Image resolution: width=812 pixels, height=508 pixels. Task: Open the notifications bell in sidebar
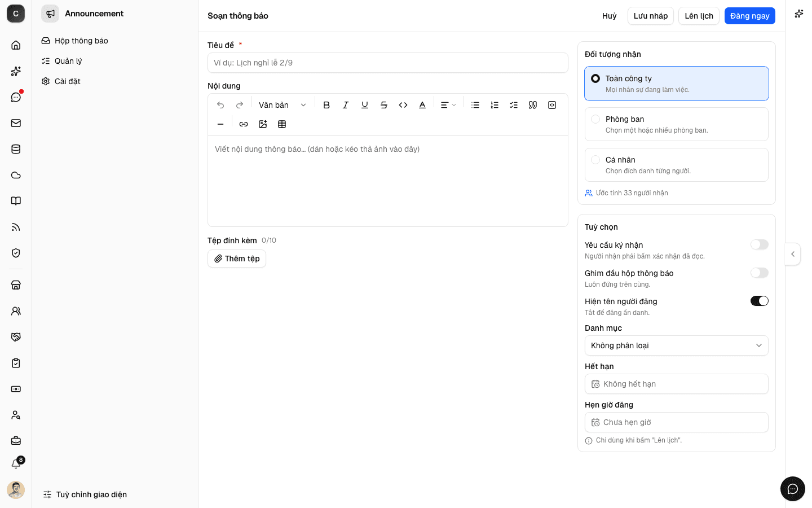click(x=16, y=464)
